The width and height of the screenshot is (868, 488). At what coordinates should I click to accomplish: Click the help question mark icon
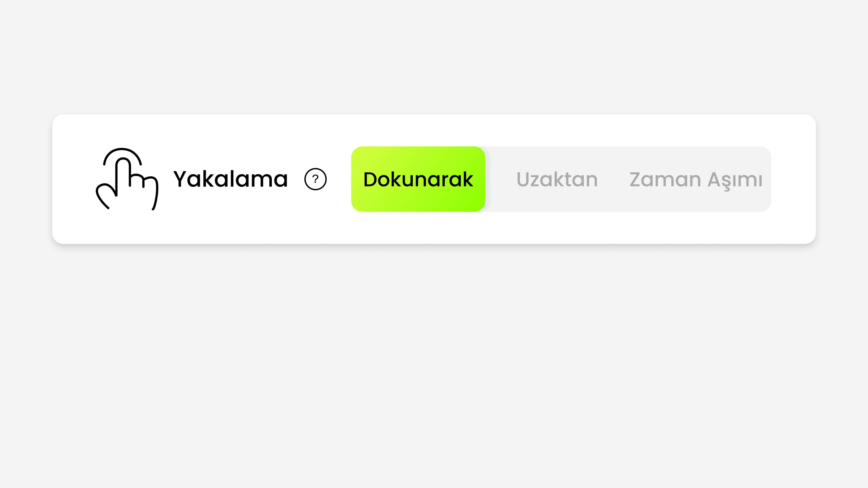tap(315, 179)
